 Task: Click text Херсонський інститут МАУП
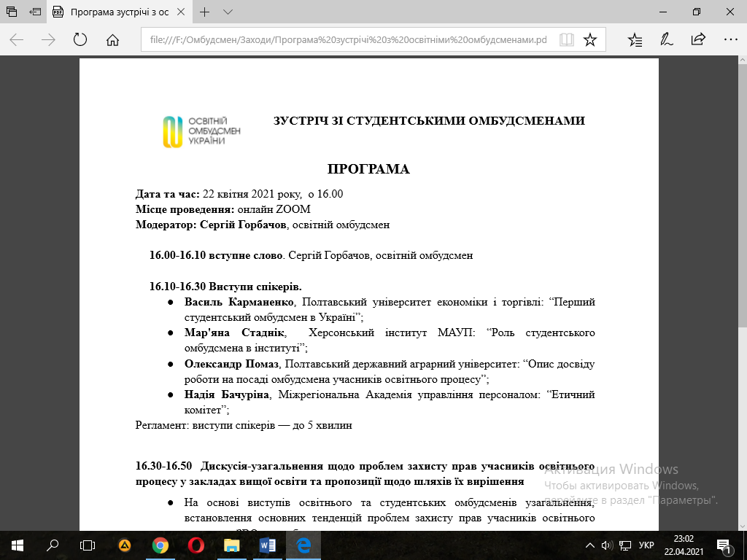tap(391, 332)
